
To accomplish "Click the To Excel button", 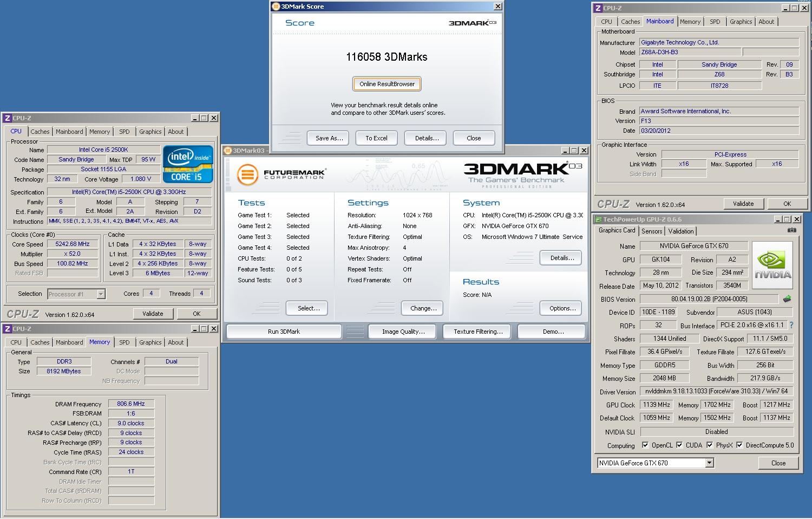I will pos(376,138).
